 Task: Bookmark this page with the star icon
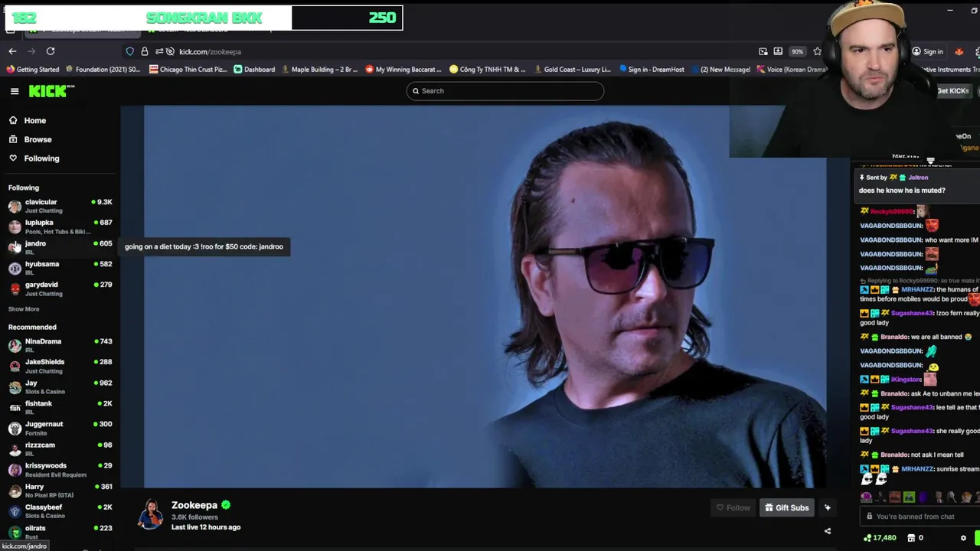817,51
